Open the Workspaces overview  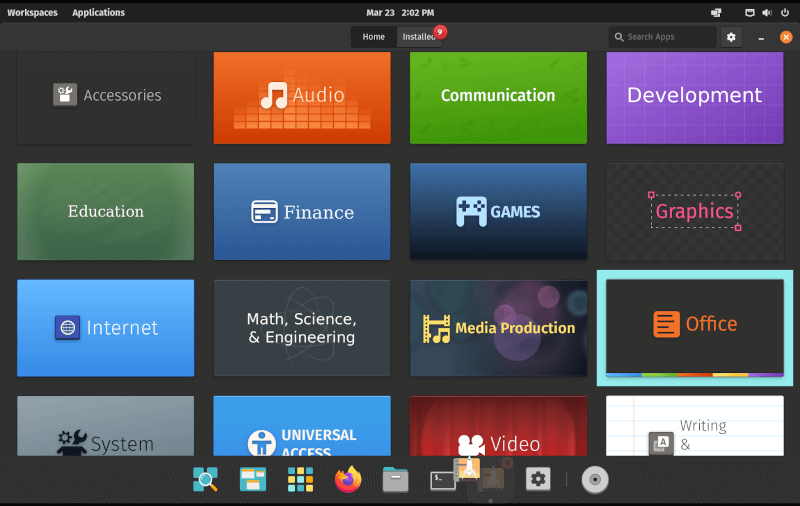coord(32,13)
